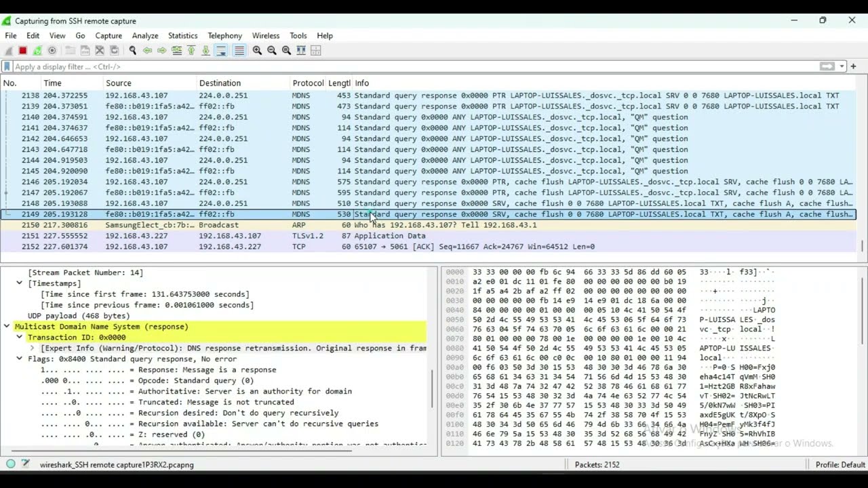Select Opcode: Standard query (0) line

[x=147, y=381]
